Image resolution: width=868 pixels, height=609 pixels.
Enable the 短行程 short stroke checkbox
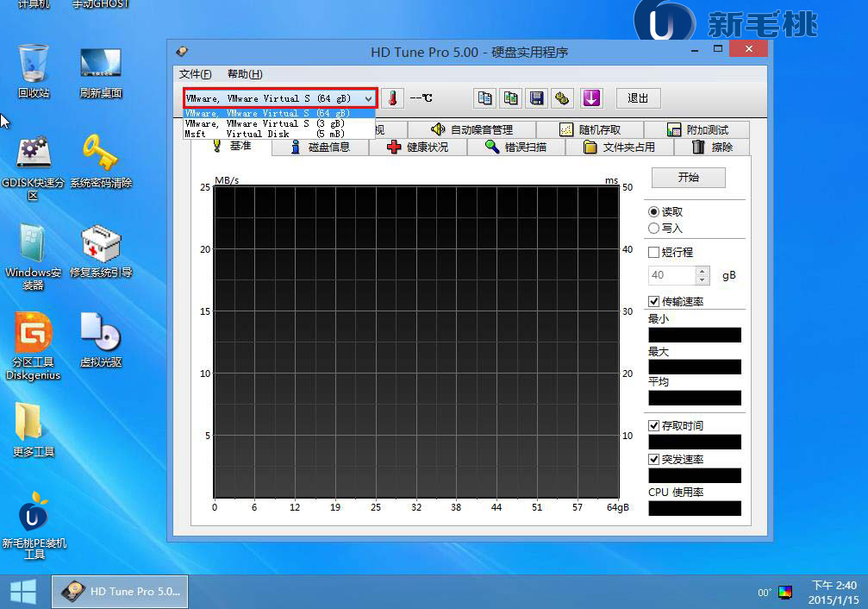click(653, 252)
